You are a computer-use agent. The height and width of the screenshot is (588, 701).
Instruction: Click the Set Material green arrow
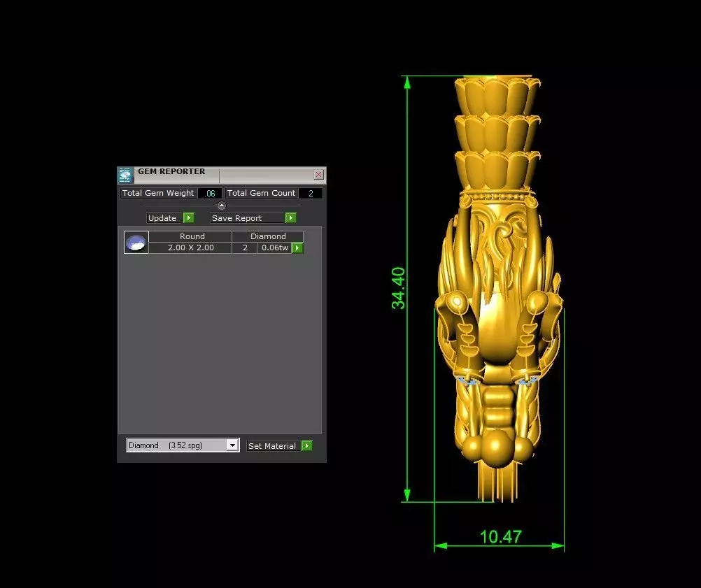coord(306,445)
